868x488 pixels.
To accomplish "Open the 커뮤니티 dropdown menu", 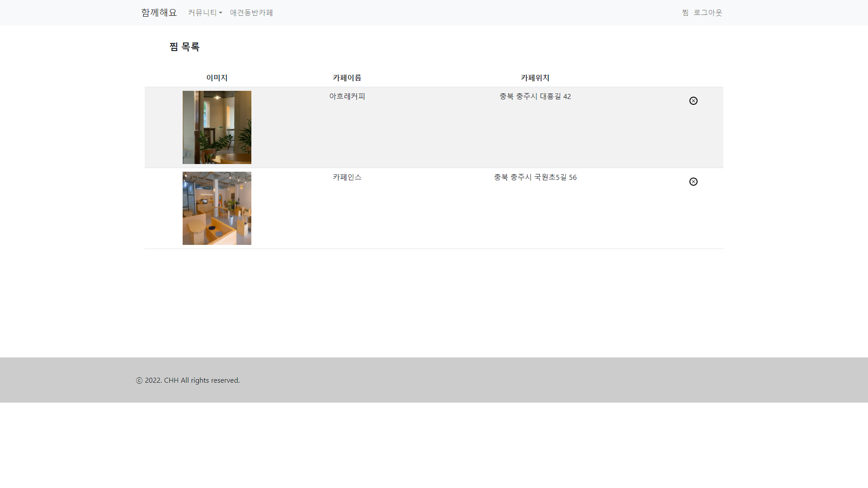I will pyautogui.click(x=203, y=13).
